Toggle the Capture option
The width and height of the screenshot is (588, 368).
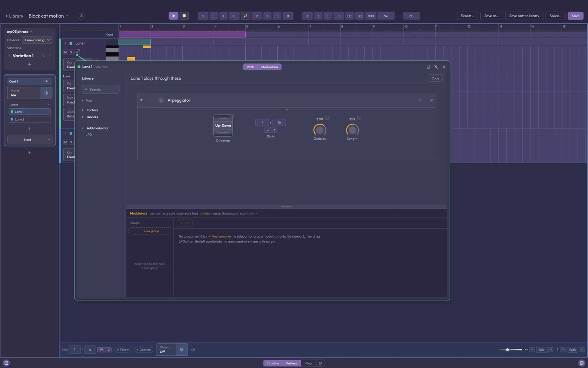coord(143,350)
